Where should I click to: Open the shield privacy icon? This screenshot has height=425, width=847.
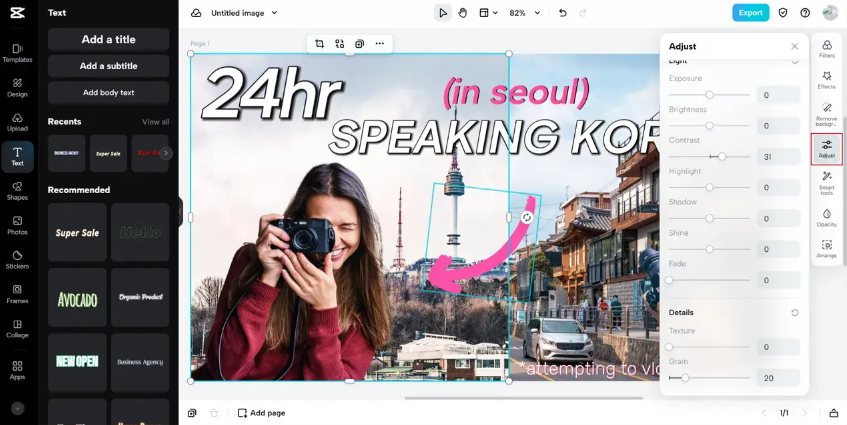(x=783, y=13)
